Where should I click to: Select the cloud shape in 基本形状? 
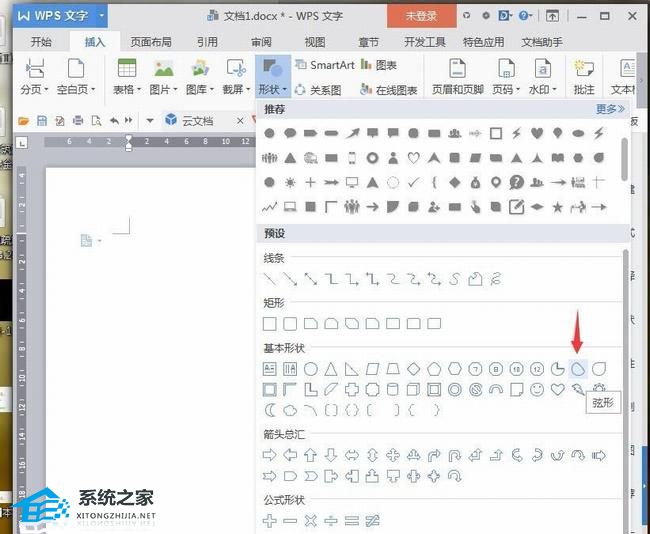(x=290, y=410)
